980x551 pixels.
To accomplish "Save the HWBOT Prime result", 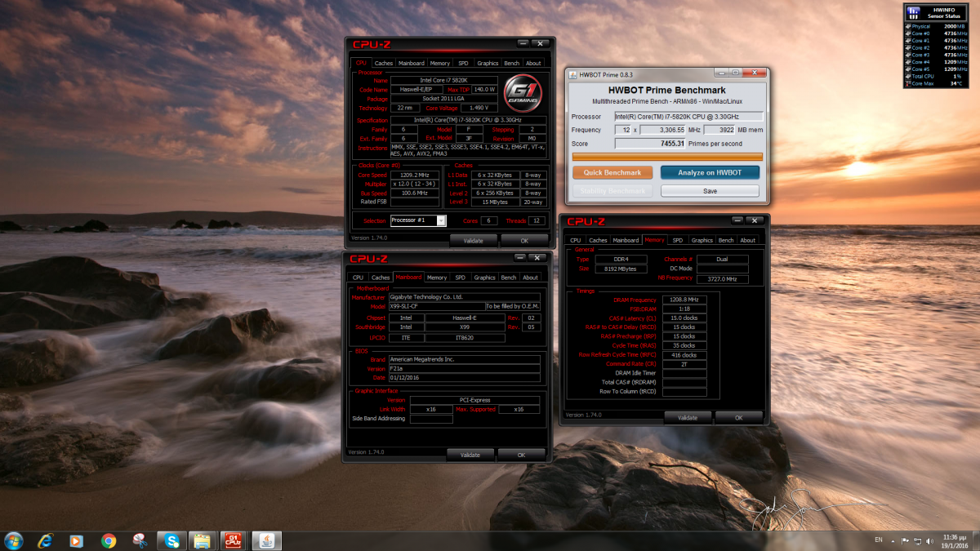I will 710,191.
